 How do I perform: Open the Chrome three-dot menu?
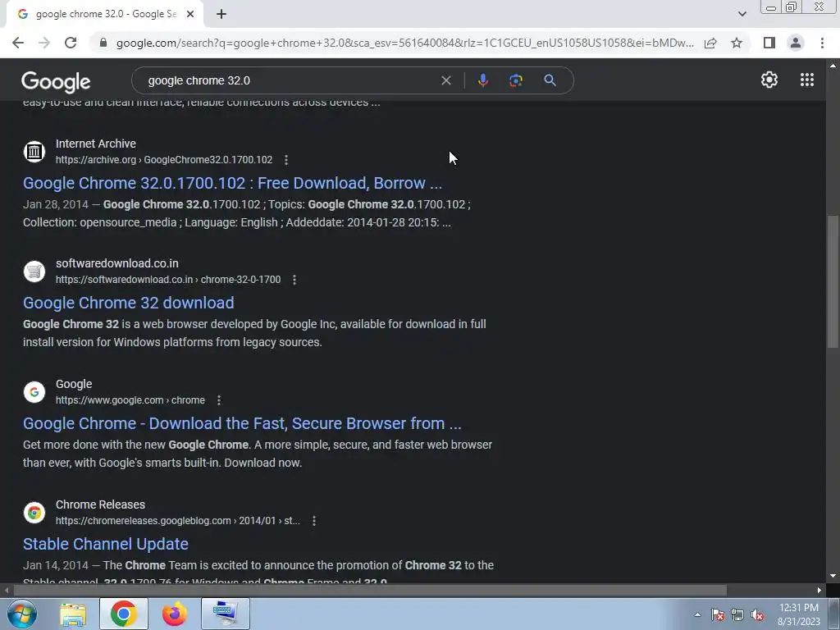(822, 43)
